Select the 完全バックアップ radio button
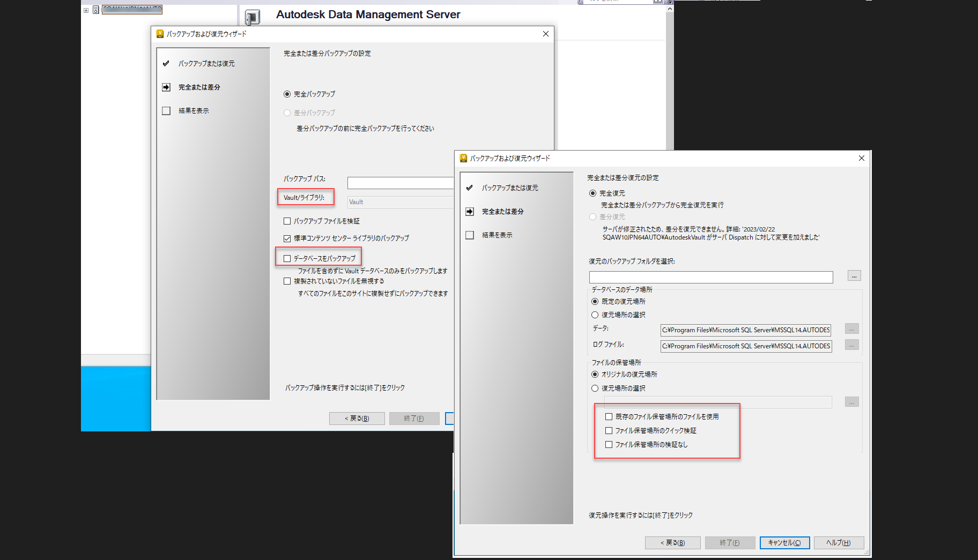Viewport: 978px width, 560px height. [287, 94]
